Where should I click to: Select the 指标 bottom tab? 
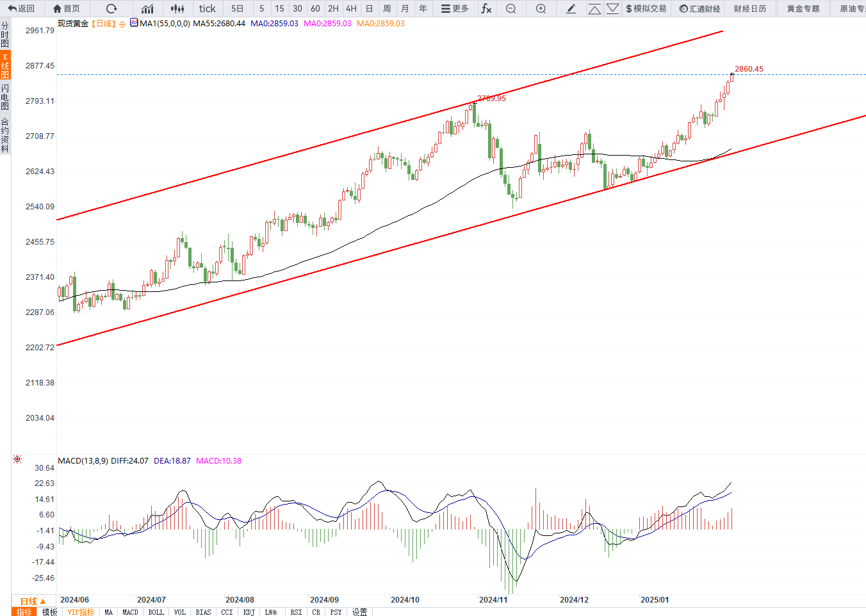click(x=24, y=612)
